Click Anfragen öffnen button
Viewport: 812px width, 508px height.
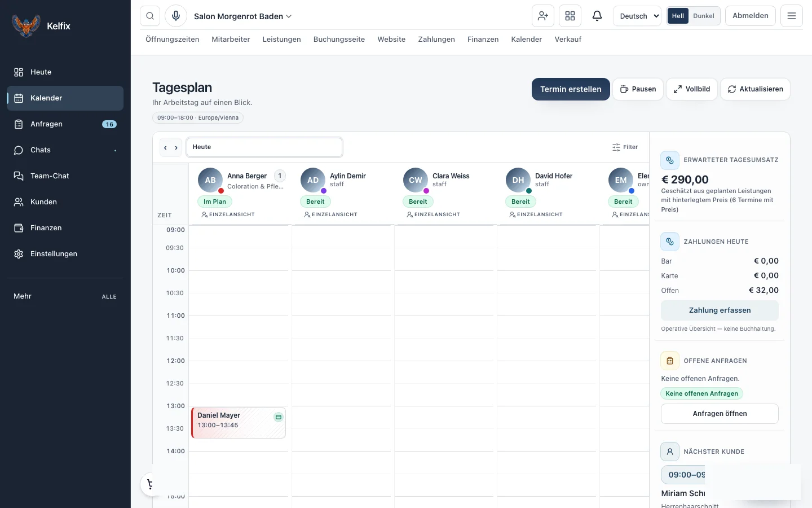(720, 414)
